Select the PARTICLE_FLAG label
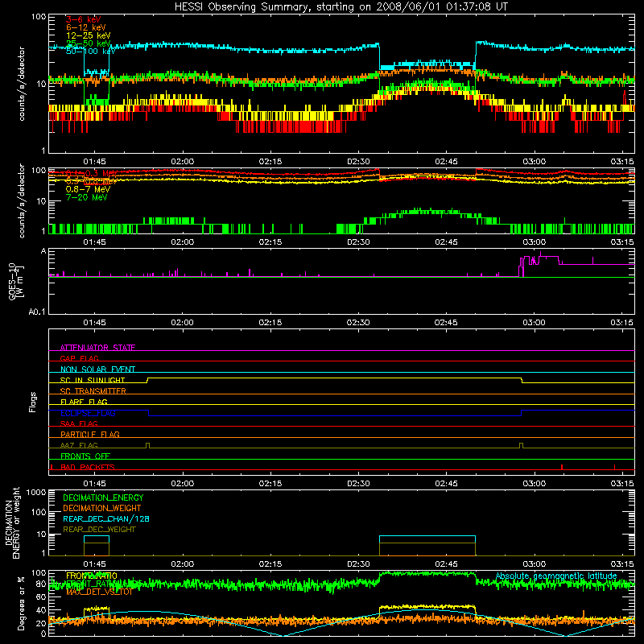644x644 pixels. [x=90, y=435]
